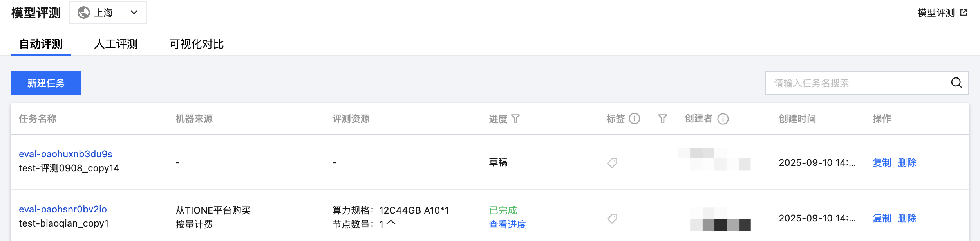Expand the 上海 region dropdown
980x241 pixels.
(x=134, y=13)
